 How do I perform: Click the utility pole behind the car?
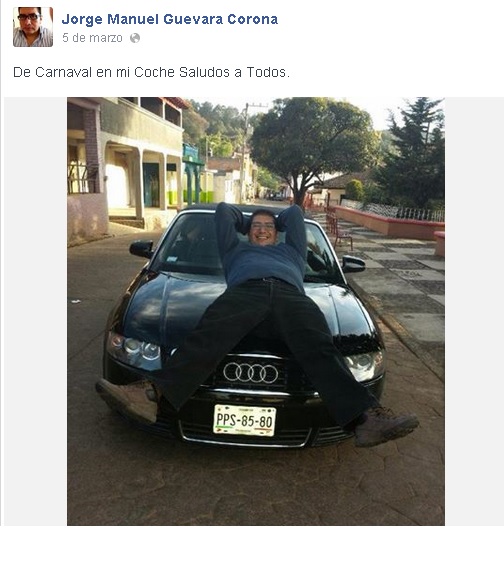coord(244,153)
